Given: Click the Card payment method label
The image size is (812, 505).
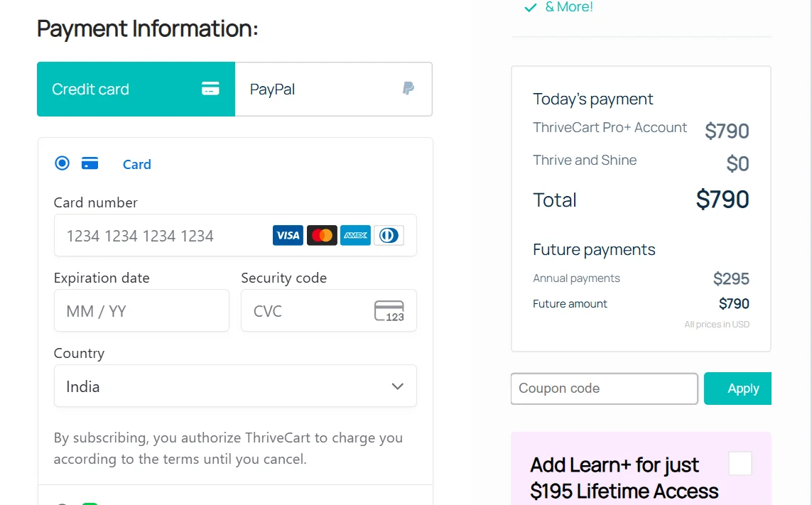Looking at the screenshot, I should [x=136, y=165].
